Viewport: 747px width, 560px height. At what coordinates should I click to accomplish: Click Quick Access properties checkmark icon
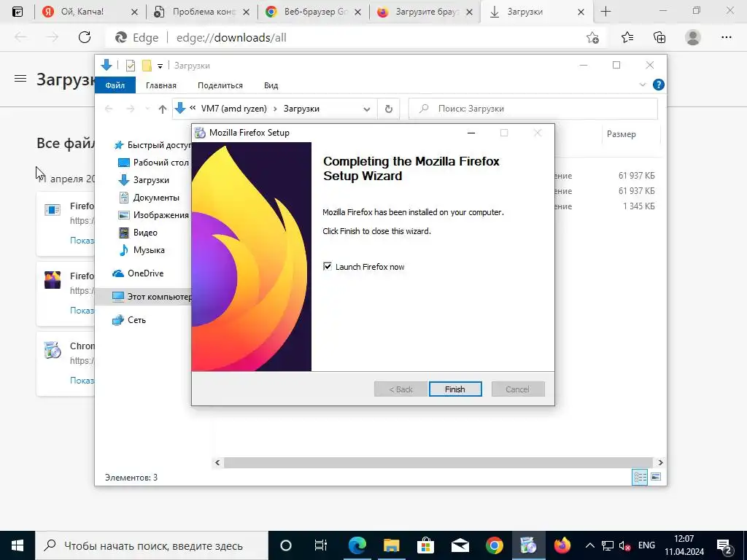(130, 66)
